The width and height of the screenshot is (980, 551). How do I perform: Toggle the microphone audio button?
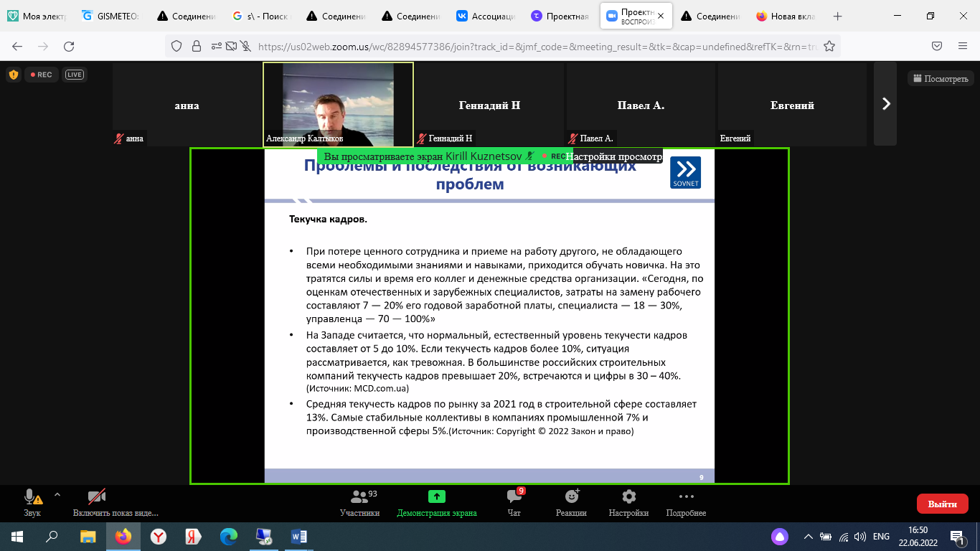pos(31,497)
